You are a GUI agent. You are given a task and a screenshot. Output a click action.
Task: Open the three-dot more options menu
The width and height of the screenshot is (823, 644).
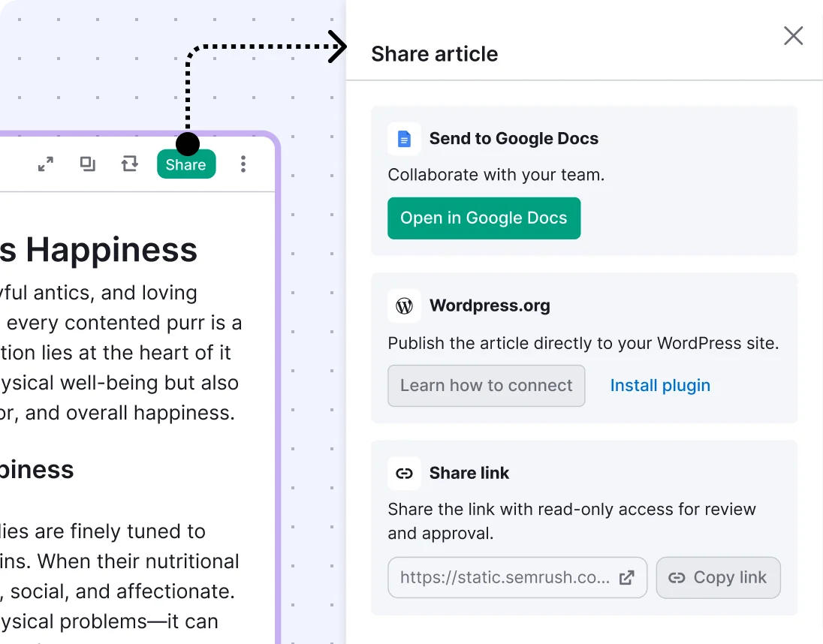point(243,164)
